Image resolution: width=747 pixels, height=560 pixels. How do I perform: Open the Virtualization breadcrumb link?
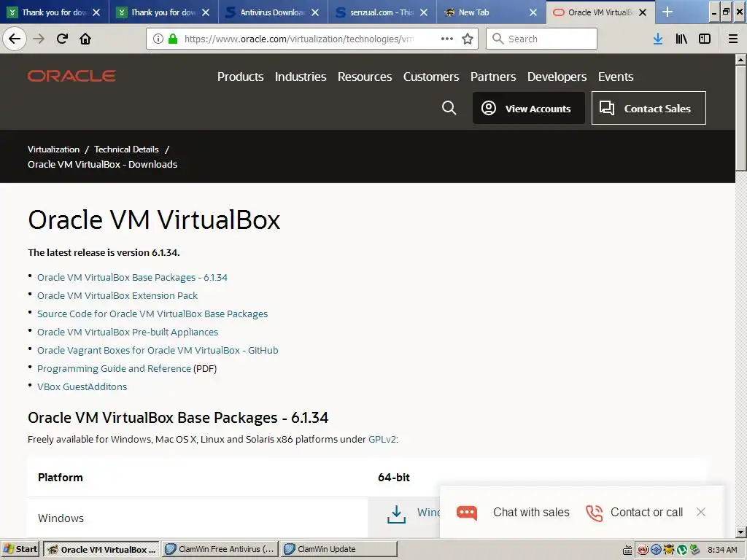click(x=53, y=149)
